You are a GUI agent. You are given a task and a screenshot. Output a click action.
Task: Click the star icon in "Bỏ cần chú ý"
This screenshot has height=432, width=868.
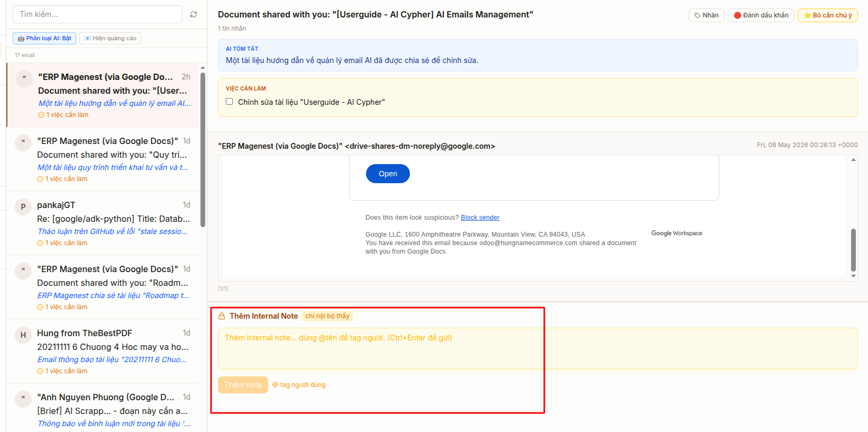click(807, 15)
